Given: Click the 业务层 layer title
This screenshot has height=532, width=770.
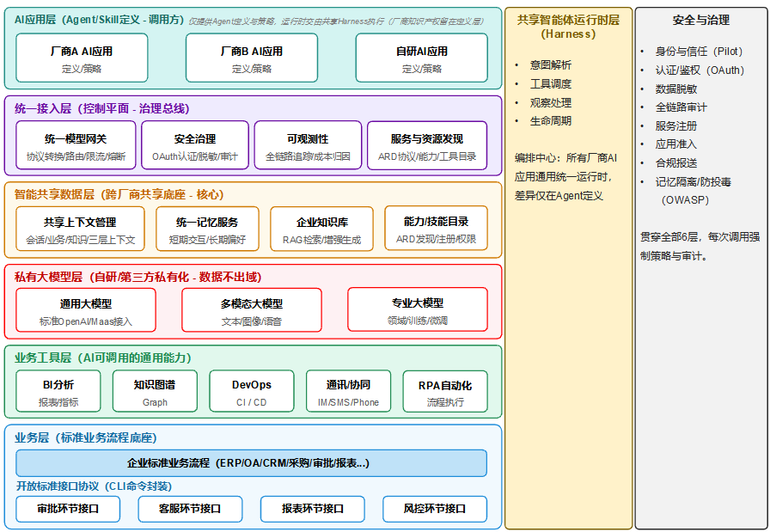Looking at the screenshot, I should pos(85,437).
